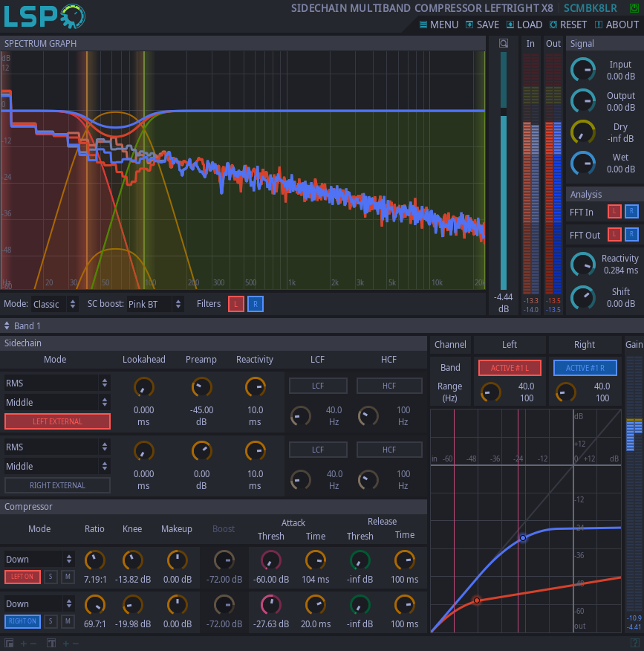Toggle FFT In left channel L button

tap(614, 211)
